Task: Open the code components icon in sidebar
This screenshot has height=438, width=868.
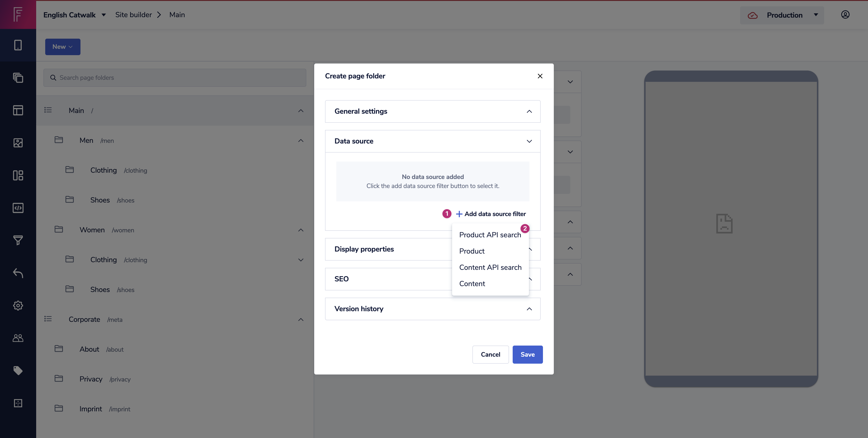Action: [18, 208]
